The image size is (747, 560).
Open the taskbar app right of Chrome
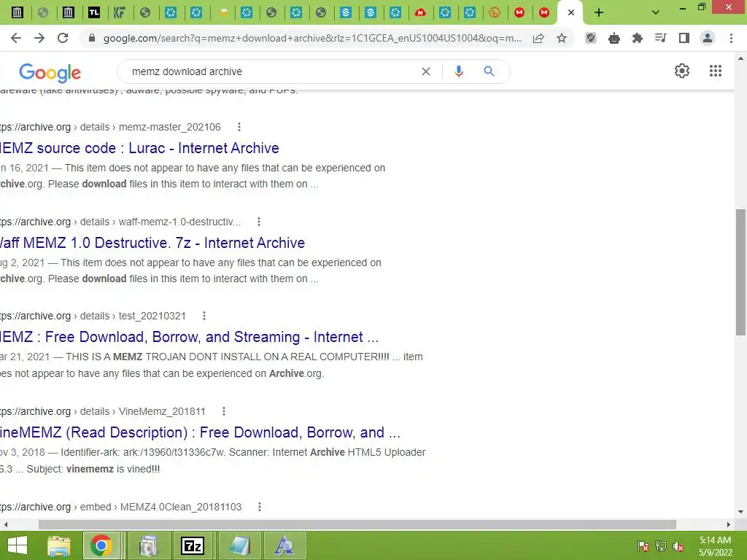point(148,545)
